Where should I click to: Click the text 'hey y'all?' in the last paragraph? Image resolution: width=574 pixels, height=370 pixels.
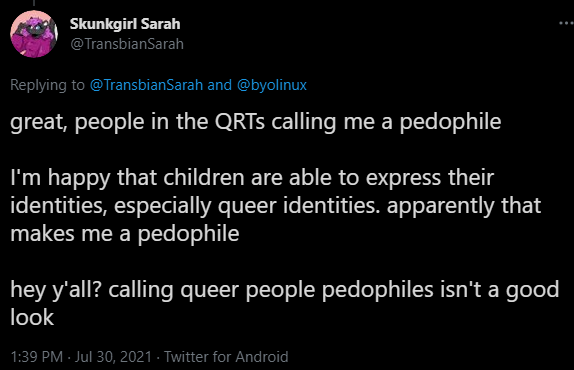click(x=56, y=290)
